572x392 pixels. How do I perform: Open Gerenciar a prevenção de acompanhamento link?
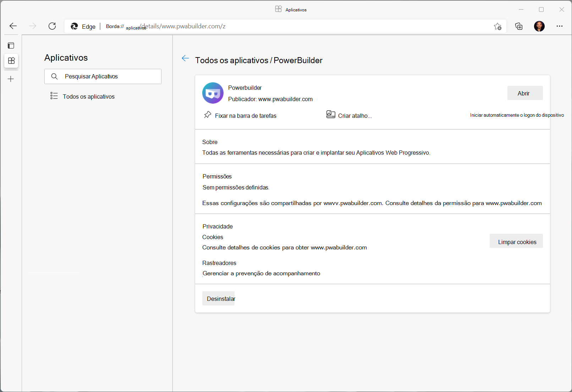(x=261, y=273)
